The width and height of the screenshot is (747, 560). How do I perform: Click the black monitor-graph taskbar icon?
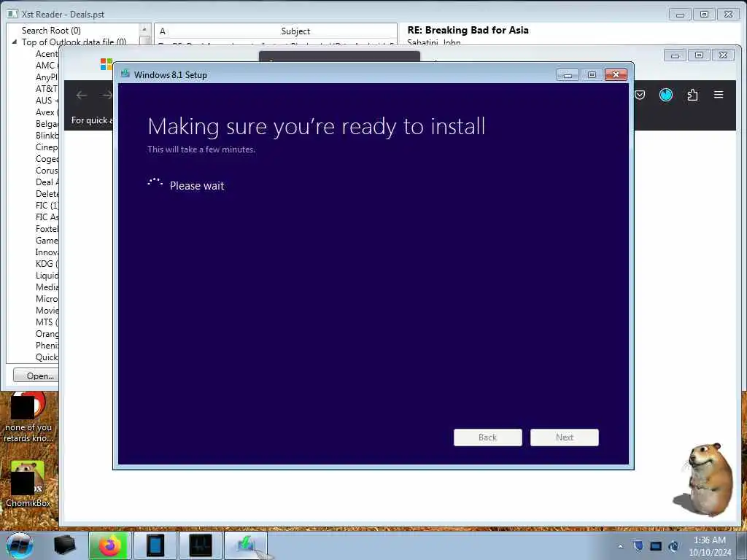[201, 545]
